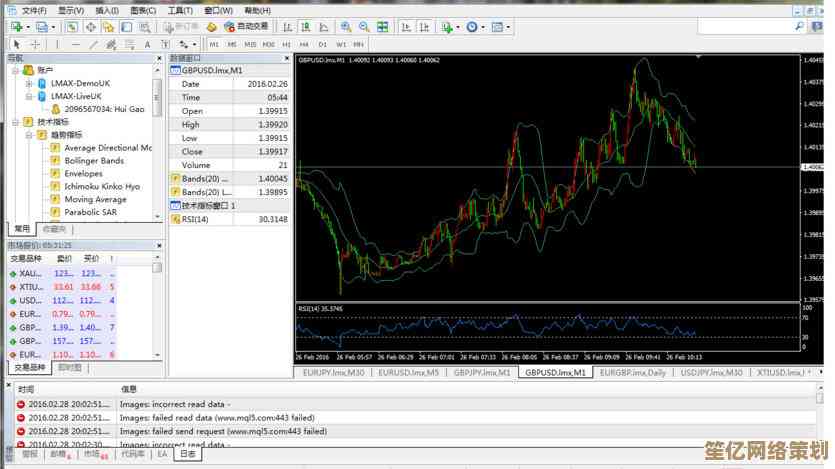The image size is (835, 469).
Task: Switch to the EURUSD.lmx,M5 chart tab
Action: pos(408,373)
